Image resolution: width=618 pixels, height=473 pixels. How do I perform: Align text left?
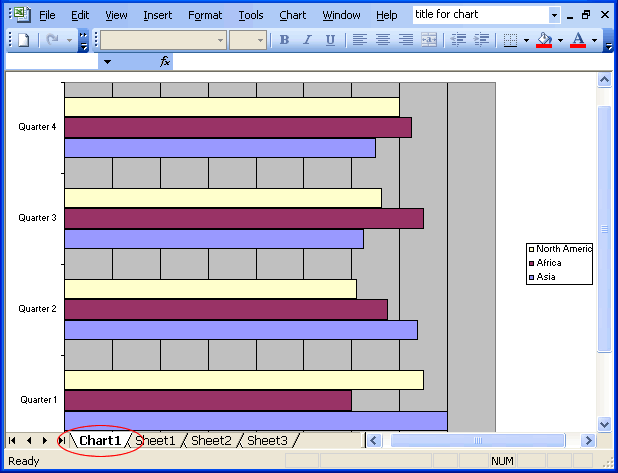point(359,40)
